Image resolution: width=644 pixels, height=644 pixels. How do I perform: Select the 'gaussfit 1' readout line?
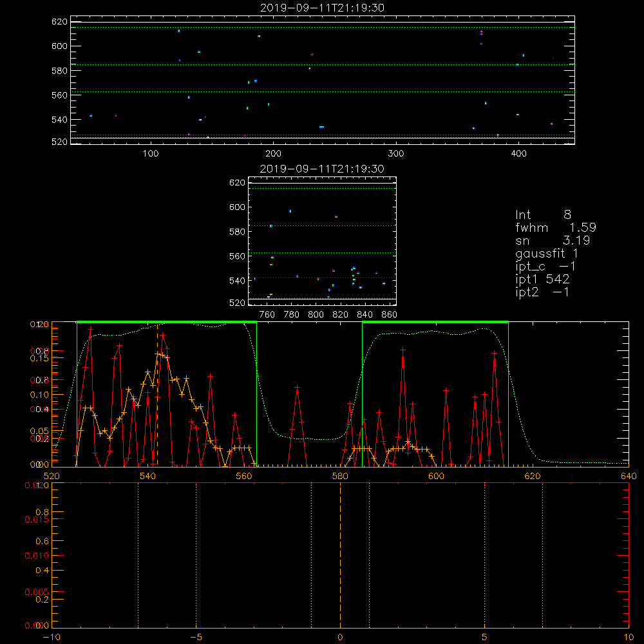click(547, 253)
